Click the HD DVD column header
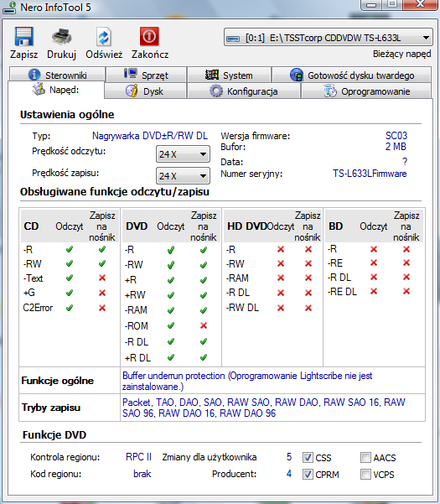 coord(246,226)
